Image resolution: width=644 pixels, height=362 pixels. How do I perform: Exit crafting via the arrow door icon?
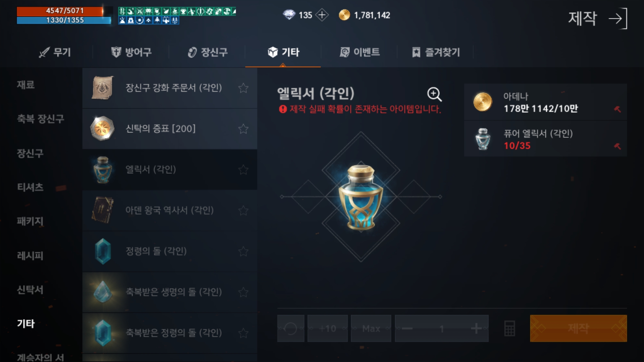tap(618, 18)
